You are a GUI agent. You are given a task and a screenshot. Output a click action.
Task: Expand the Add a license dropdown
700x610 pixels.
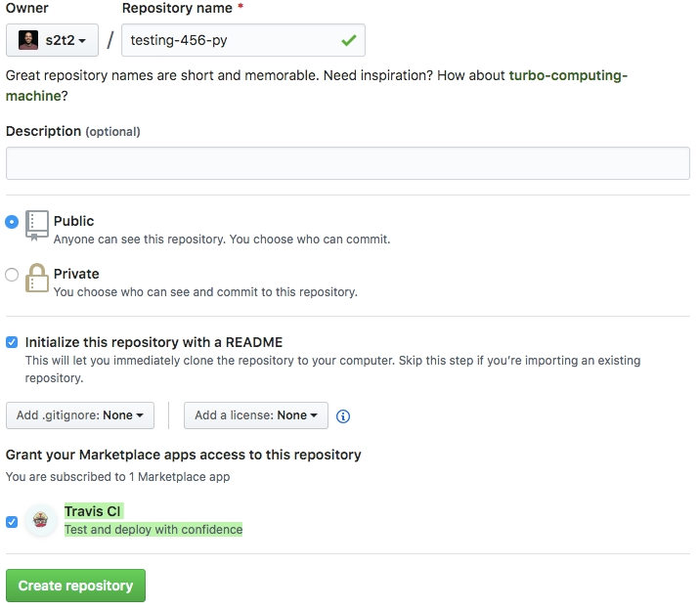coord(256,415)
